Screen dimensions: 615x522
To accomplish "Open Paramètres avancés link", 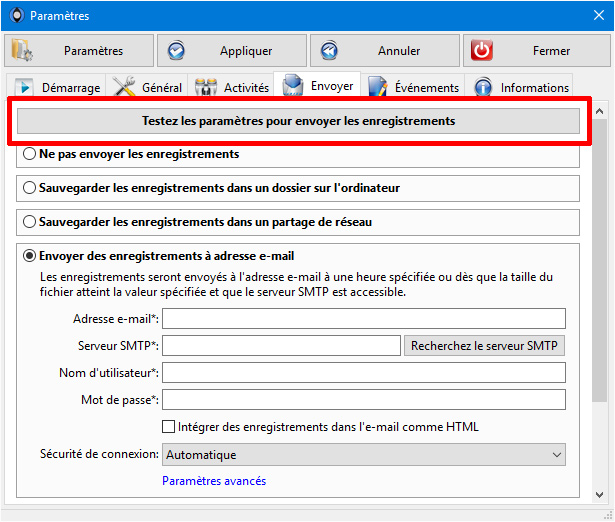I will 214,481.
